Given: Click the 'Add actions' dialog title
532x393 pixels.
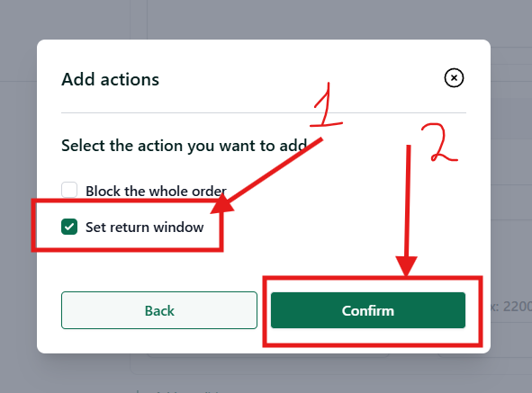Looking at the screenshot, I should point(110,80).
